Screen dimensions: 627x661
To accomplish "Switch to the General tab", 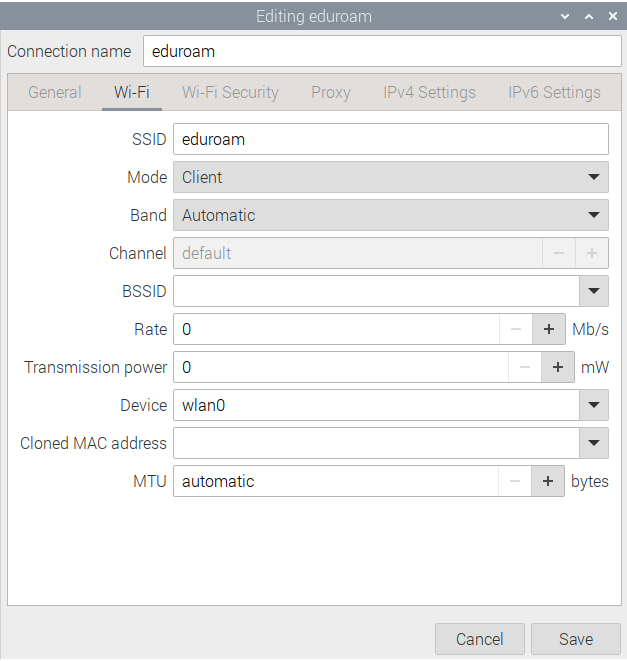I will 55,92.
